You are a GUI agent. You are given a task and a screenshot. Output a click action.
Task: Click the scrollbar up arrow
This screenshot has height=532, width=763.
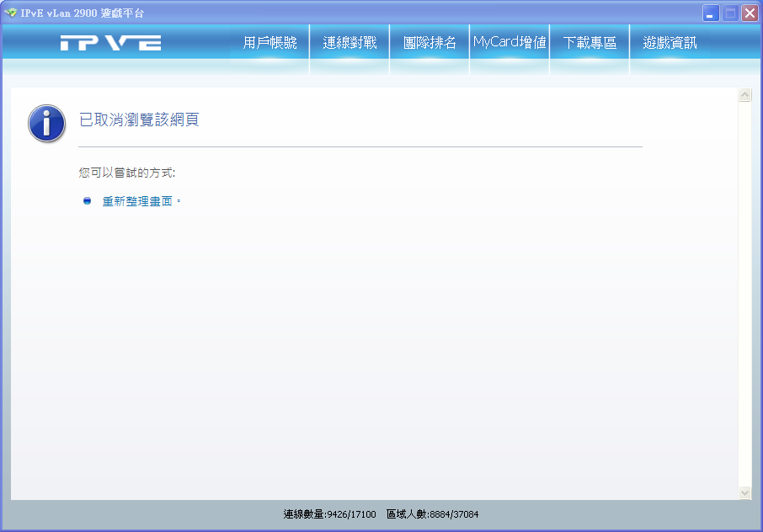click(744, 95)
